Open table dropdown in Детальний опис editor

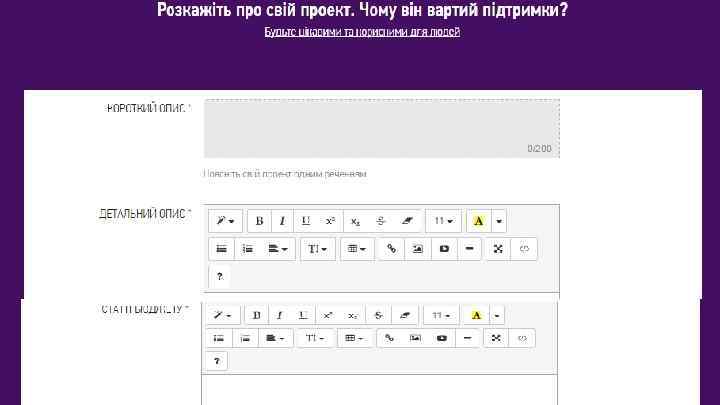(x=356, y=249)
